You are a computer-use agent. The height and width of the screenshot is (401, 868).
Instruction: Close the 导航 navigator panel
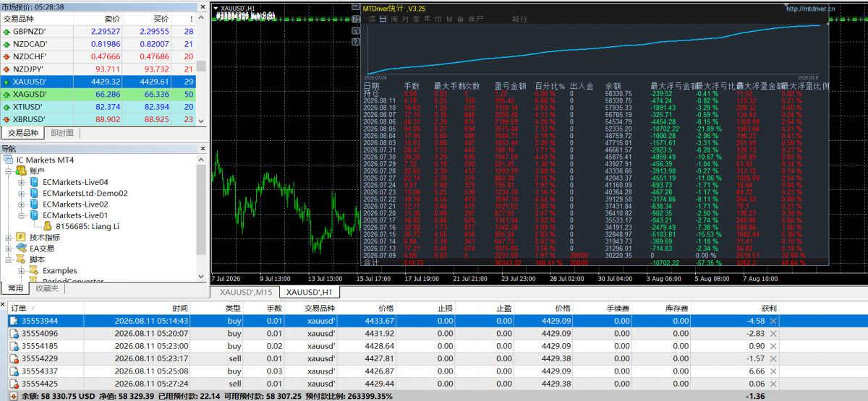click(204, 149)
